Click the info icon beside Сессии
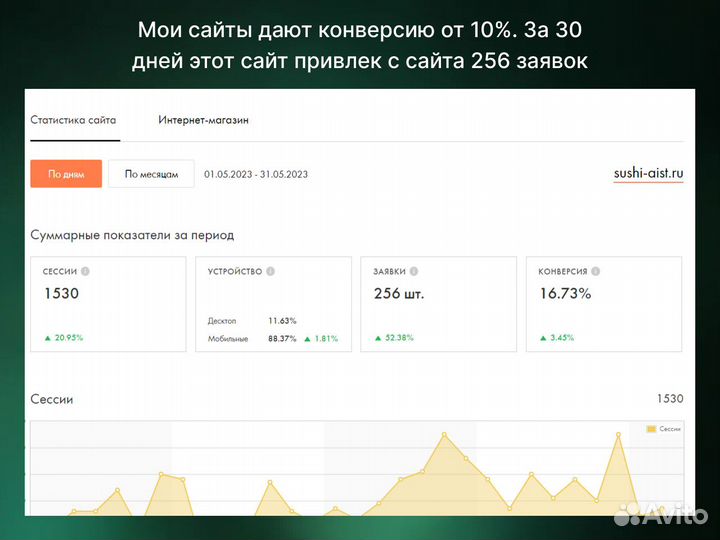 [x=85, y=271]
